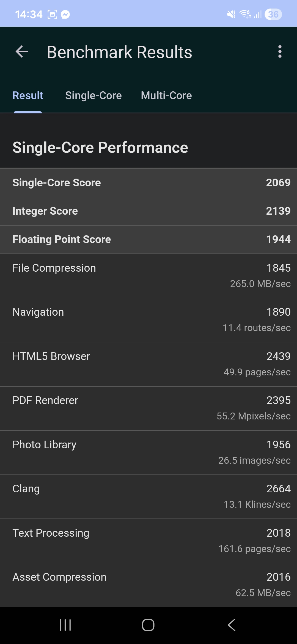
Task: Tap the muted sound status icon
Action: coord(231,14)
